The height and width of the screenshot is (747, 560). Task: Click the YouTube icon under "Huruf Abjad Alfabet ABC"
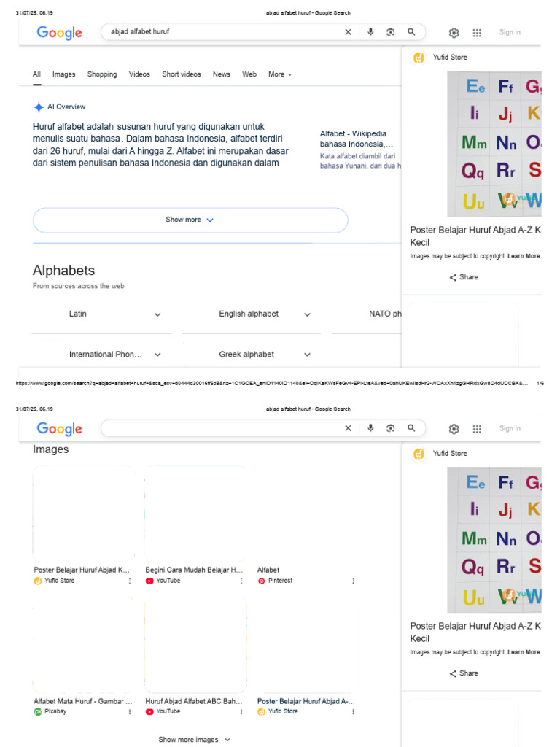click(149, 711)
